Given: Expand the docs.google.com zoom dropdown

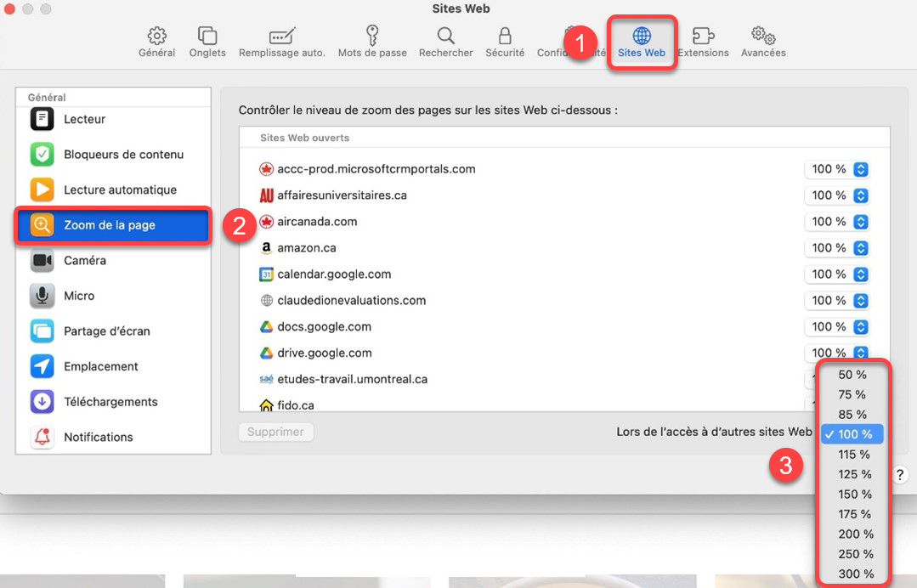Looking at the screenshot, I should coord(837,327).
